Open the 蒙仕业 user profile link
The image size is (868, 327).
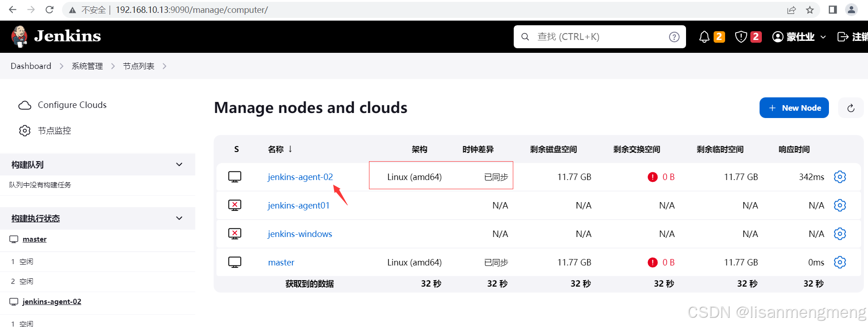(x=794, y=37)
